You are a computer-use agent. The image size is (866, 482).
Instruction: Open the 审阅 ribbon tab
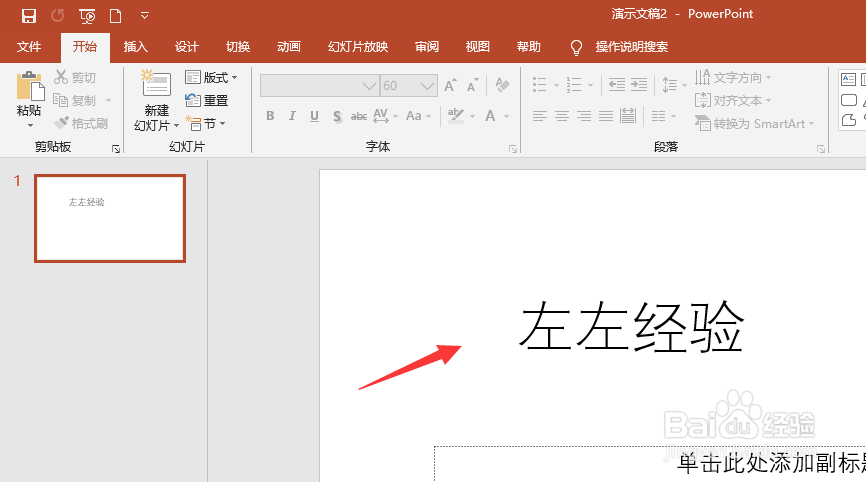click(x=426, y=47)
